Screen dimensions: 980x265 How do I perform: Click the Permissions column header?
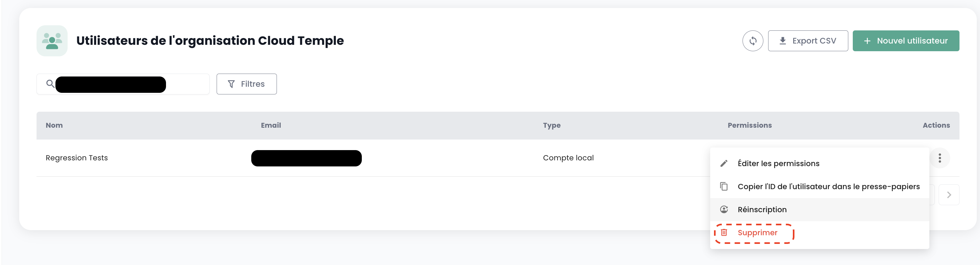(750, 125)
